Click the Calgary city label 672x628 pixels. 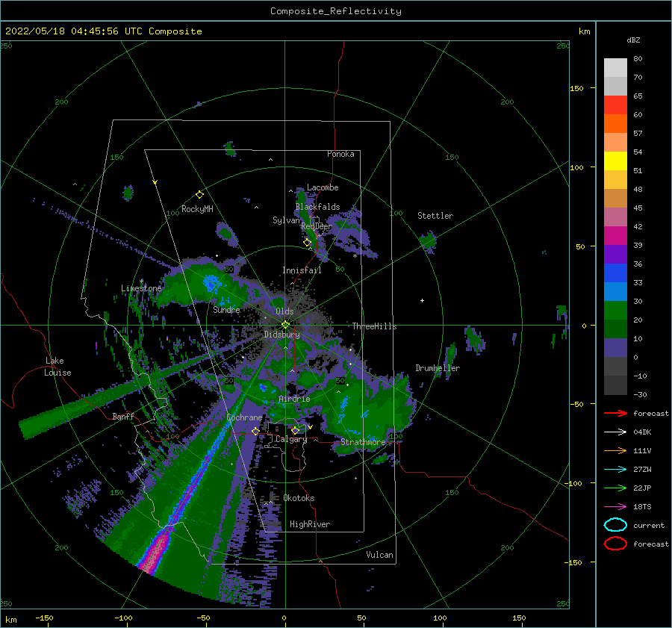(x=291, y=439)
